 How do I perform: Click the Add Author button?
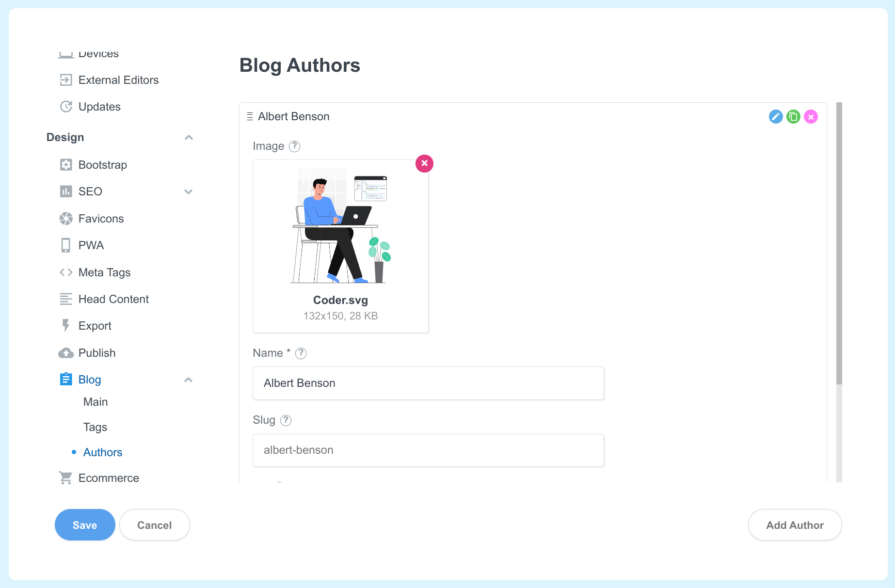(x=795, y=524)
